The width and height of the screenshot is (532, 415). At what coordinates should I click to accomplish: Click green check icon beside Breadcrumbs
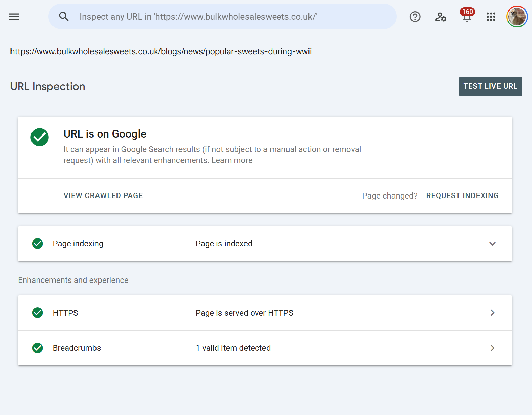point(38,348)
